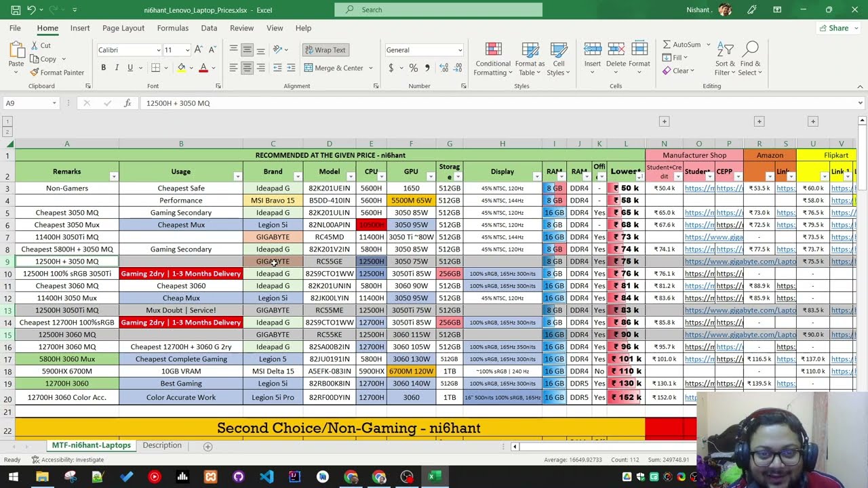Open the Usage column filter dropdown
This screenshot has height=488, width=868.
[237, 176]
